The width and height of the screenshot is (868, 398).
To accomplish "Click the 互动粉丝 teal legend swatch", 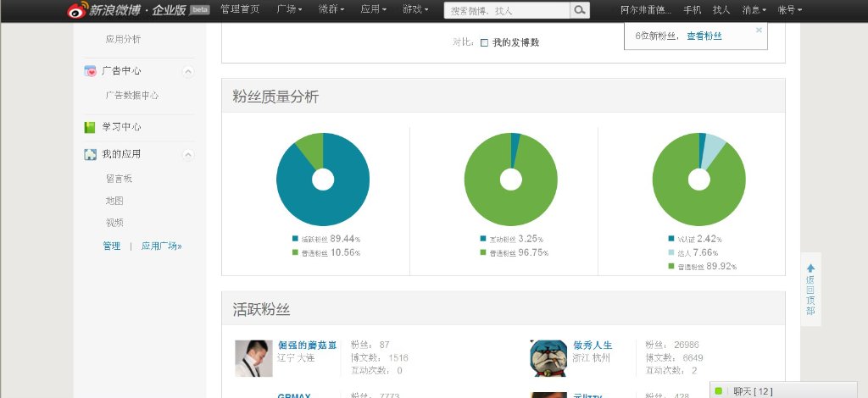I will (483, 239).
